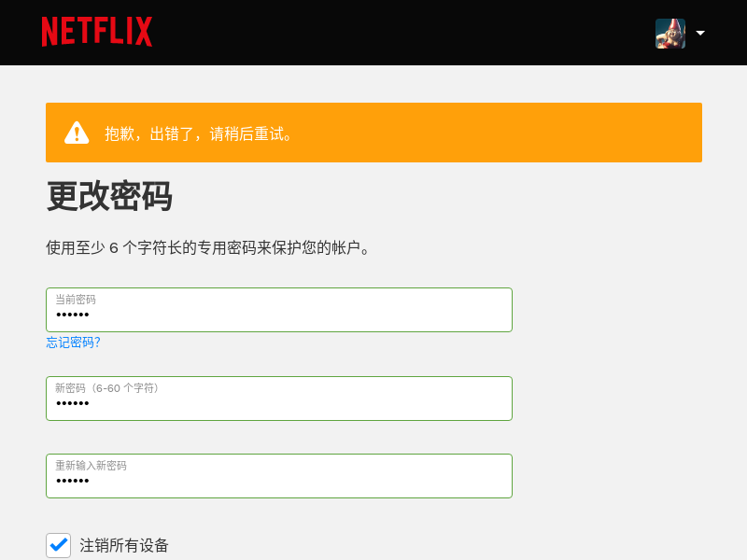The height and width of the screenshot is (560, 747).
Task: Click the 更改密码 page heading
Action: [109, 196]
